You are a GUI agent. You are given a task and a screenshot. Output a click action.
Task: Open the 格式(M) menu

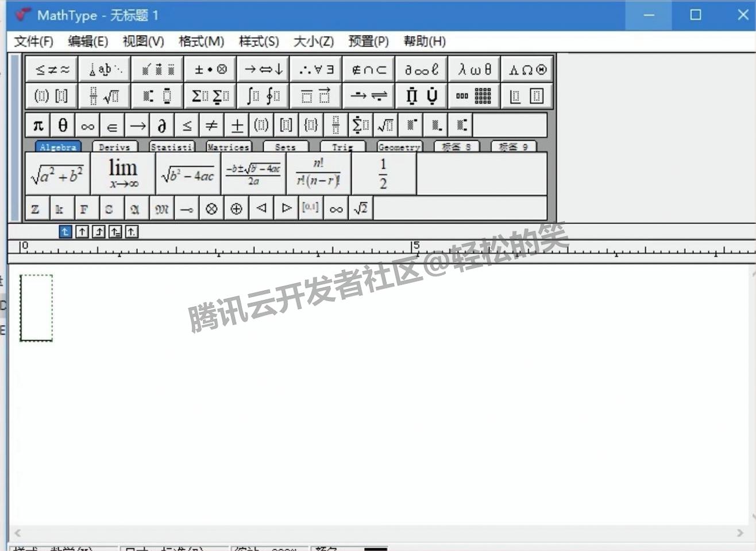pos(200,41)
